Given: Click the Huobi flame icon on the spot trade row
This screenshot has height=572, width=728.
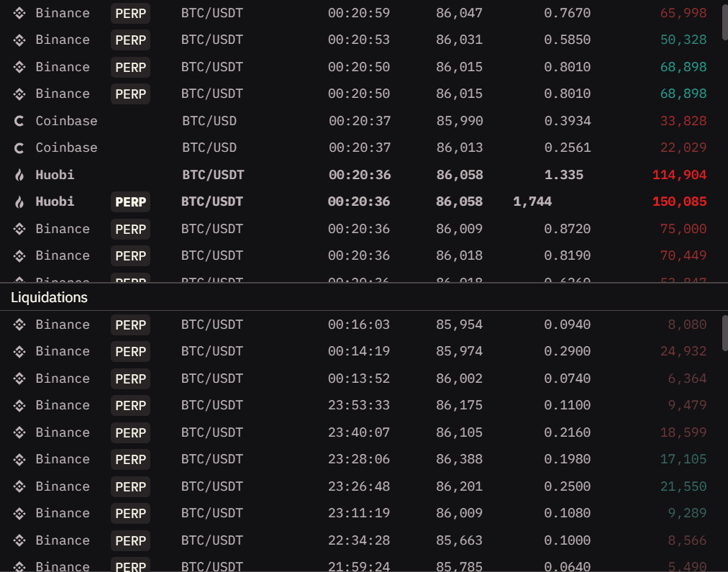Looking at the screenshot, I should click(19, 174).
